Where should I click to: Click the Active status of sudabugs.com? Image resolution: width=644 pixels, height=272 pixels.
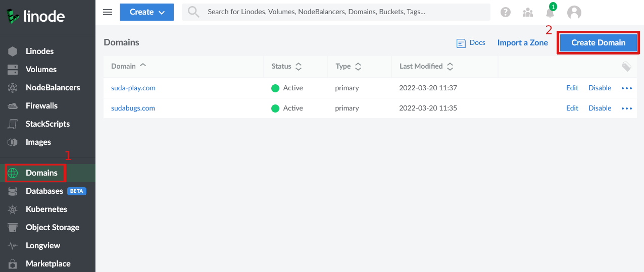tap(287, 108)
